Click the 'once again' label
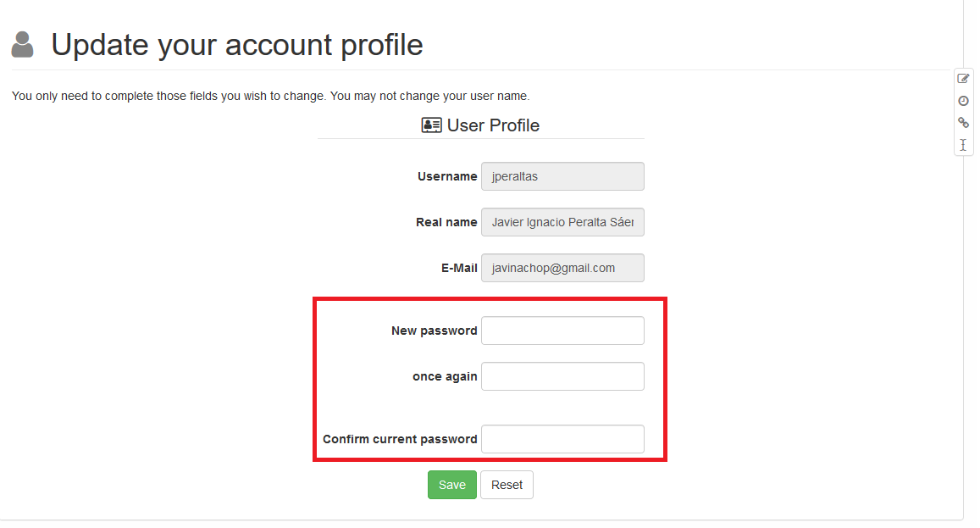 (x=445, y=376)
